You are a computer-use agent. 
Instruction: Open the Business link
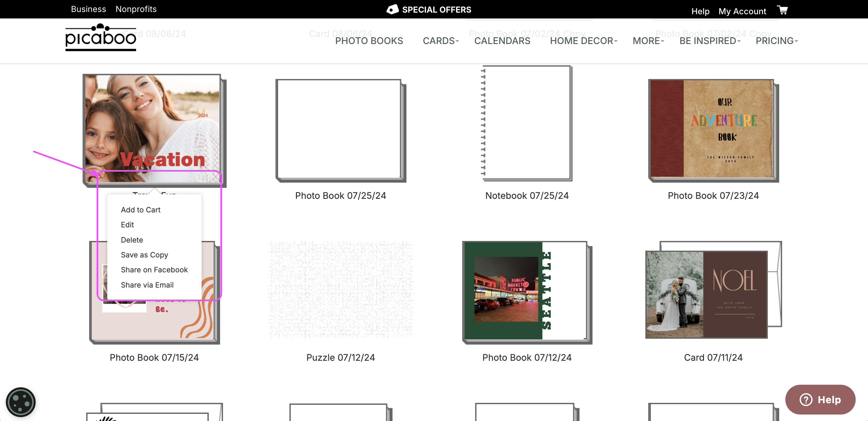(x=88, y=9)
